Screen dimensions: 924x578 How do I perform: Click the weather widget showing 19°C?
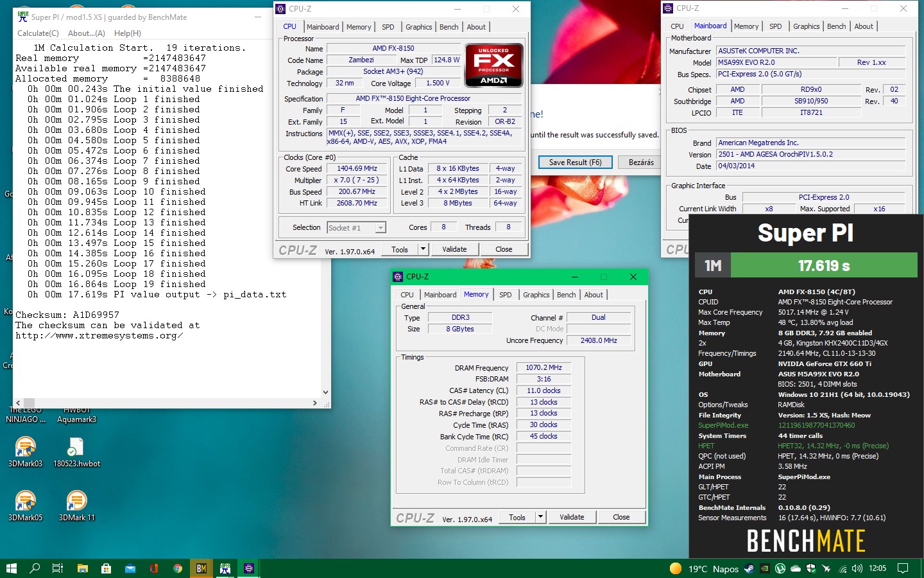coord(703,568)
